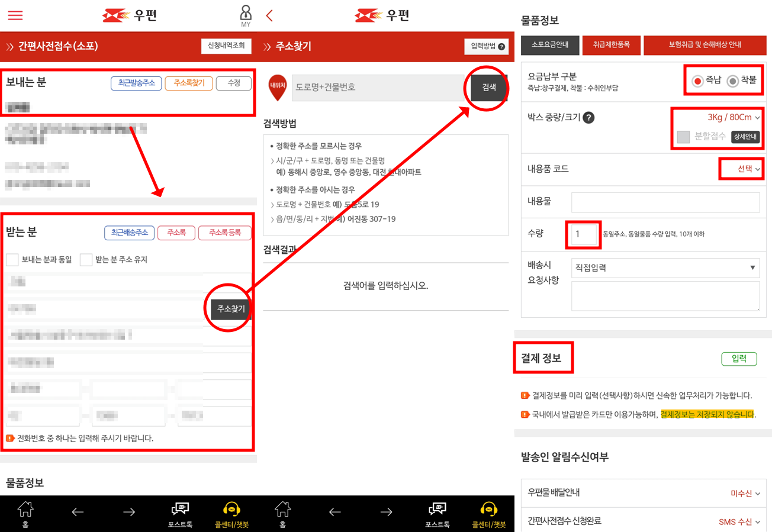Click the question mark beside 박스 중량/크기
772x532 pixels.
pos(589,117)
